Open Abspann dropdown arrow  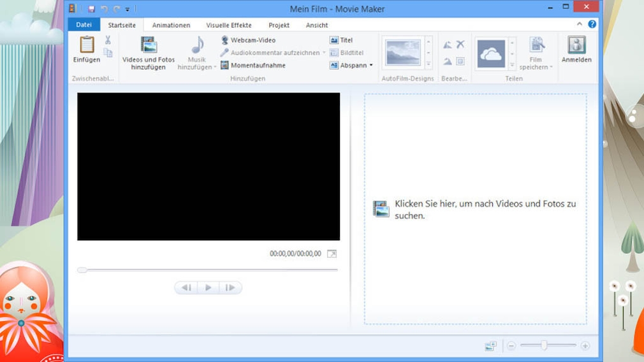click(371, 65)
